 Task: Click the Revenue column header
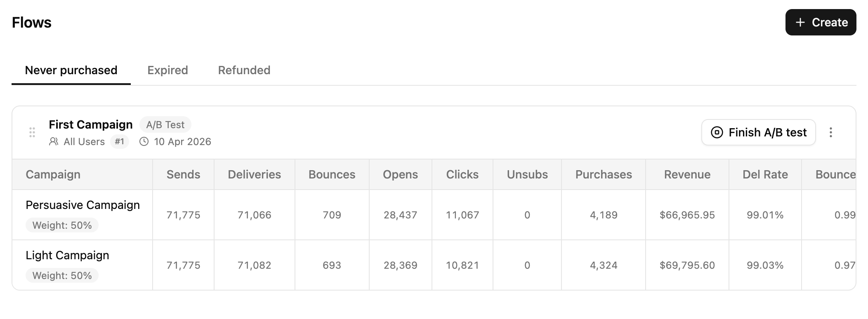(687, 174)
